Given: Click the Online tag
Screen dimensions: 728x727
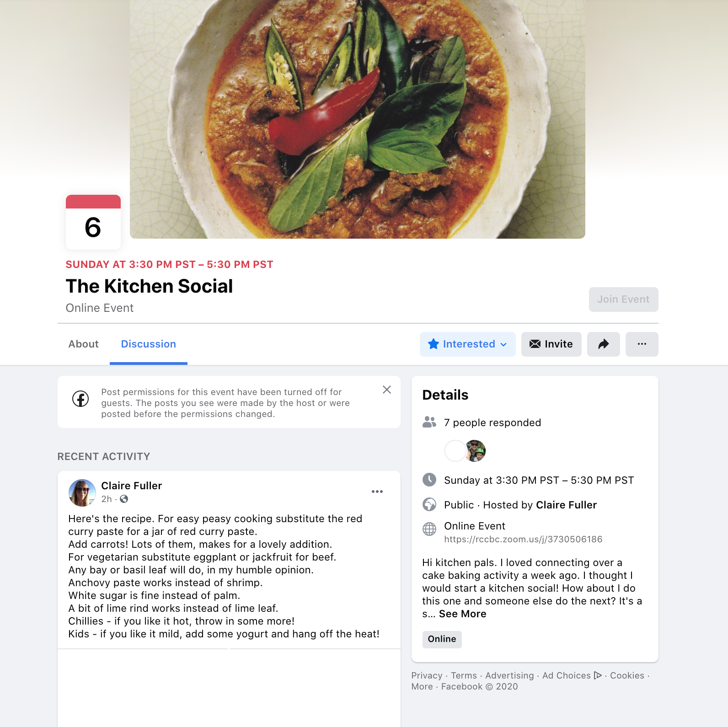Looking at the screenshot, I should 442,639.
